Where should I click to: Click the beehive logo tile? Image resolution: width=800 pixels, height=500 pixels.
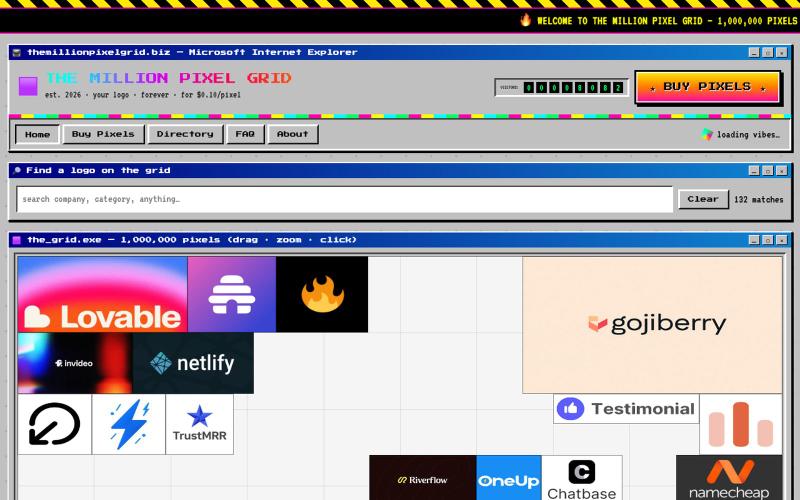pyautogui.click(x=232, y=294)
